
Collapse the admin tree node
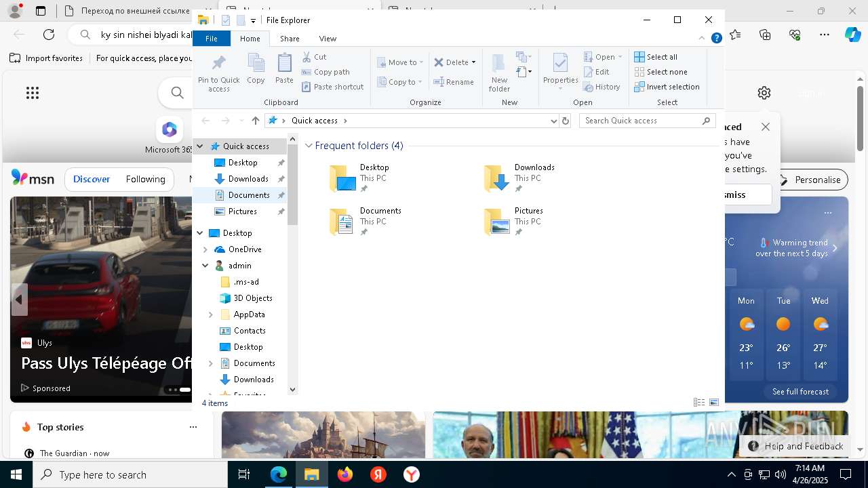[x=205, y=266]
